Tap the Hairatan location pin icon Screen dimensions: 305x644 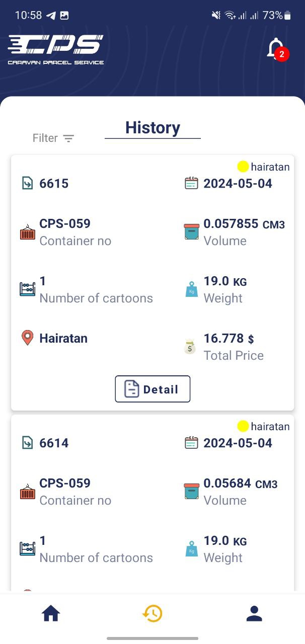point(27,338)
